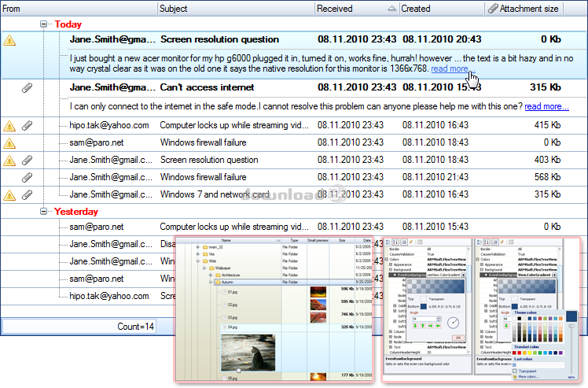Sort by the Attachment size column header

click(x=524, y=8)
